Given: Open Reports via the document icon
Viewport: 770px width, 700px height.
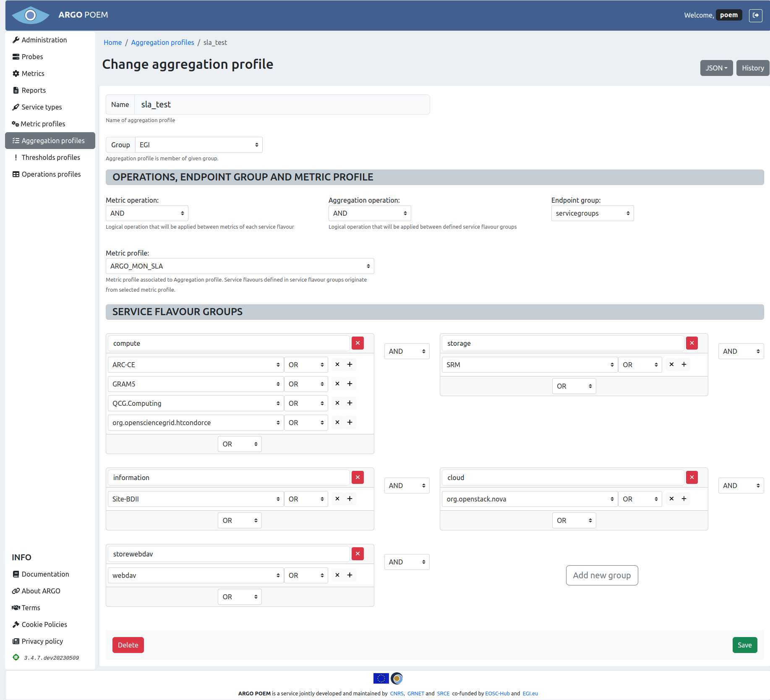Looking at the screenshot, I should [x=16, y=90].
